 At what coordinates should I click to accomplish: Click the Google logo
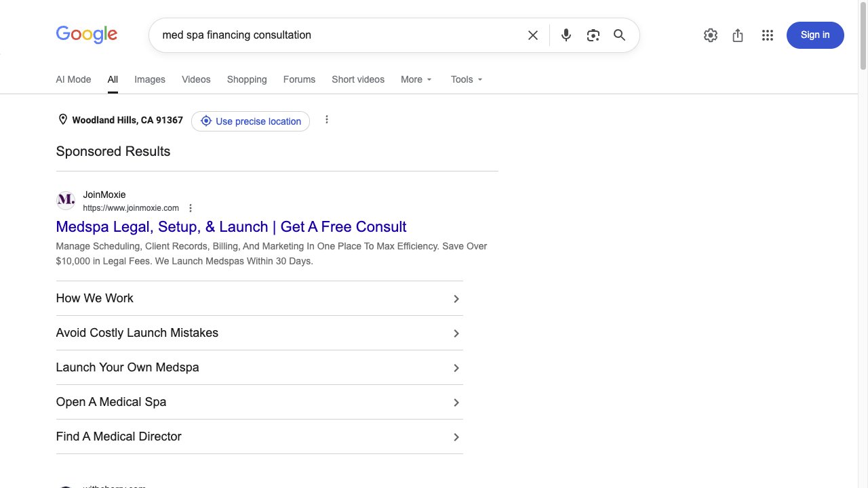click(x=87, y=35)
